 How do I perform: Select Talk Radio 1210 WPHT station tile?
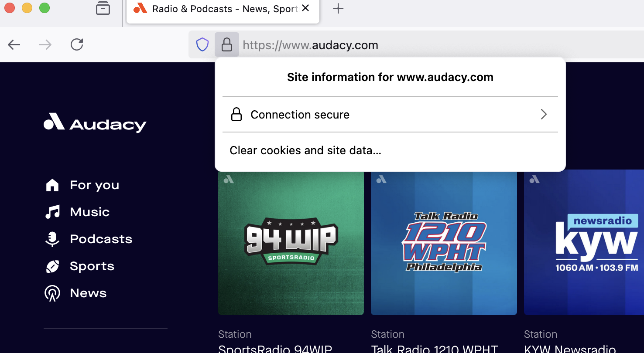coord(444,242)
